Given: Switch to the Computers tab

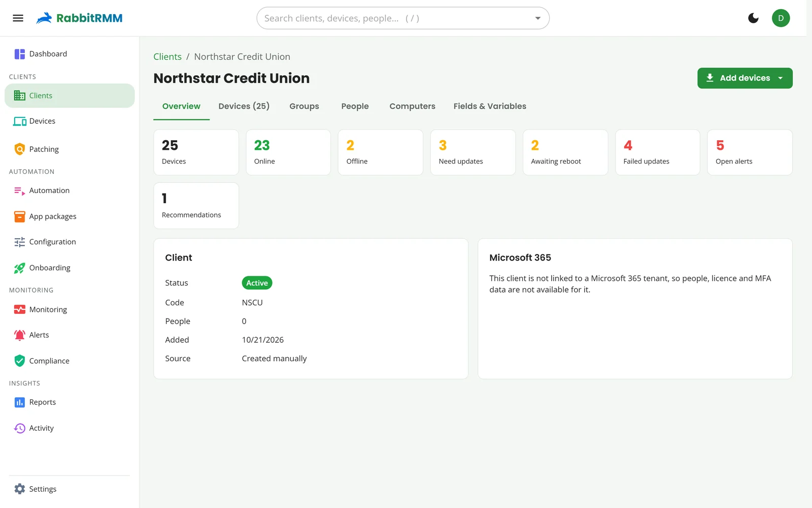Looking at the screenshot, I should click(x=413, y=106).
